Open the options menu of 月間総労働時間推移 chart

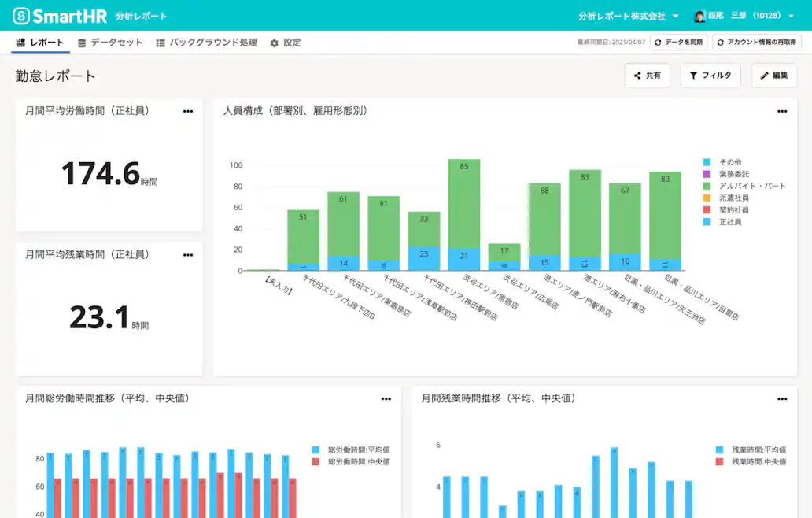tap(386, 399)
